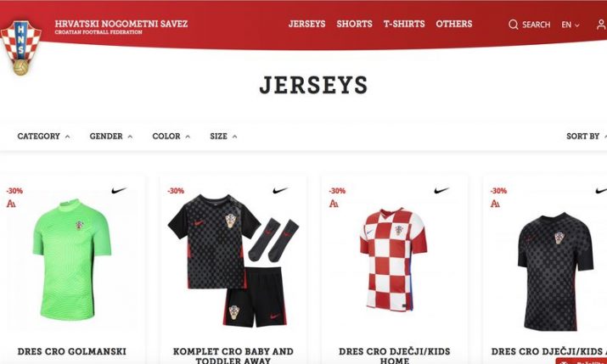607x364 pixels.
Task: Click Nike logo on baby toddler kit card
Action: click(x=280, y=190)
